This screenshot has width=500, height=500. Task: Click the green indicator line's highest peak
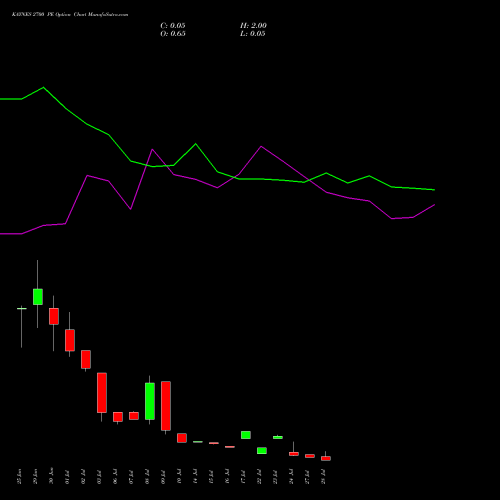tap(44, 87)
